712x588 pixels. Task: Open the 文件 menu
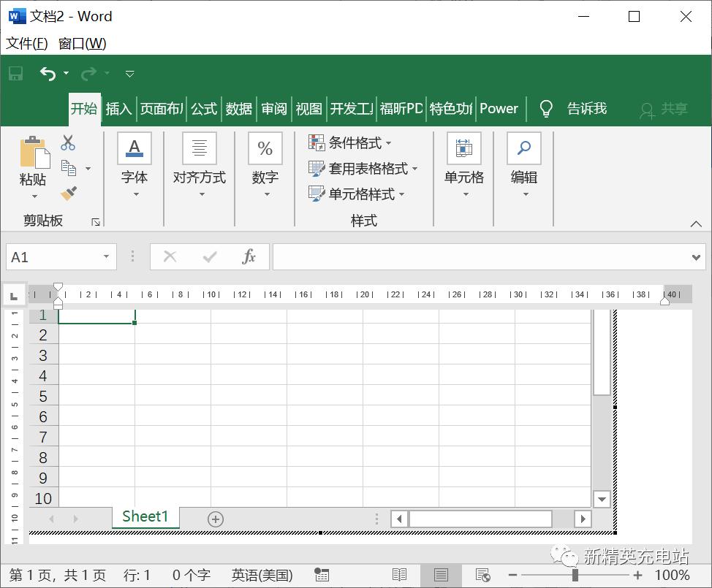(26, 44)
